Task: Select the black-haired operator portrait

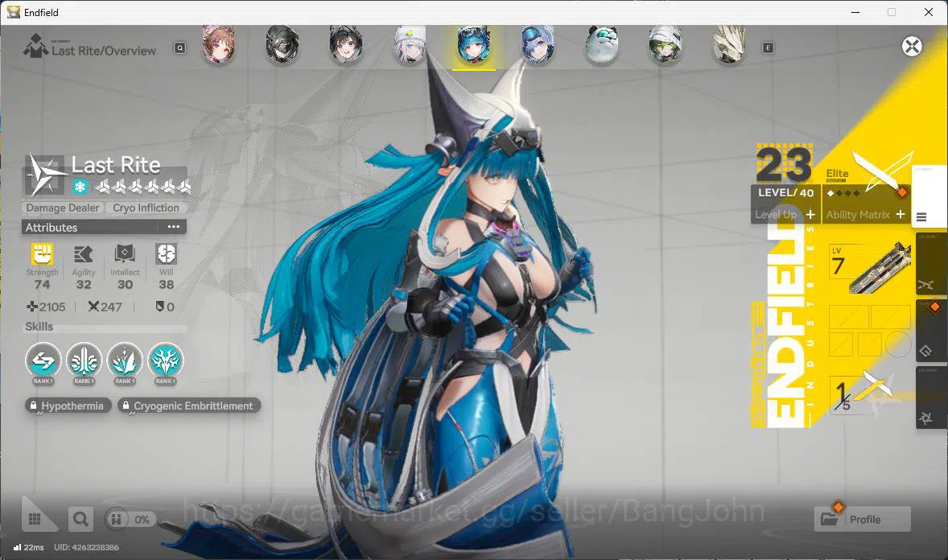Action: pyautogui.click(x=346, y=45)
